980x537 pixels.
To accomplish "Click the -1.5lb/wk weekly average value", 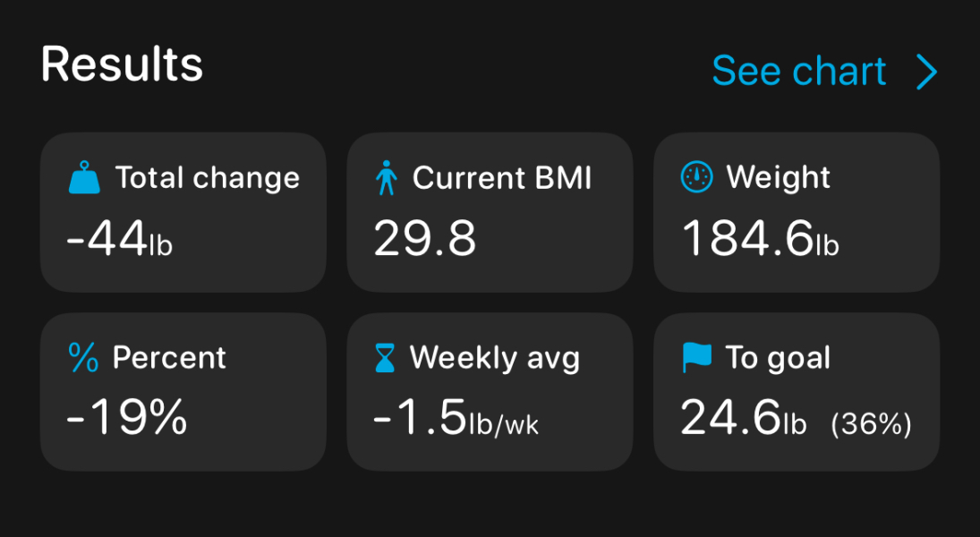I will pos(456,418).
